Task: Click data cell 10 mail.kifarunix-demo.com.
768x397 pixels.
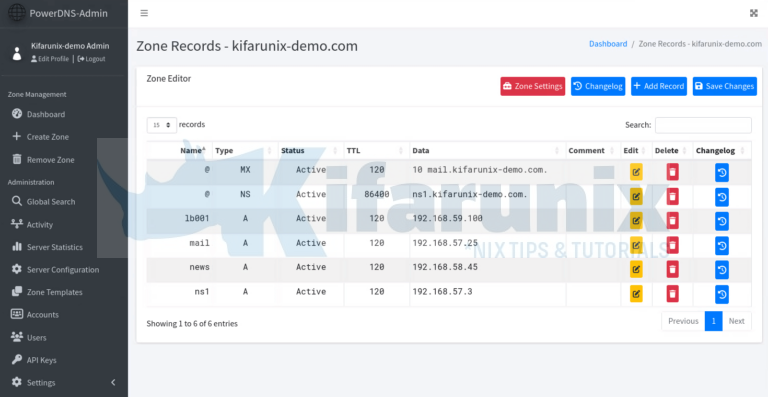Action: point(480,170)
